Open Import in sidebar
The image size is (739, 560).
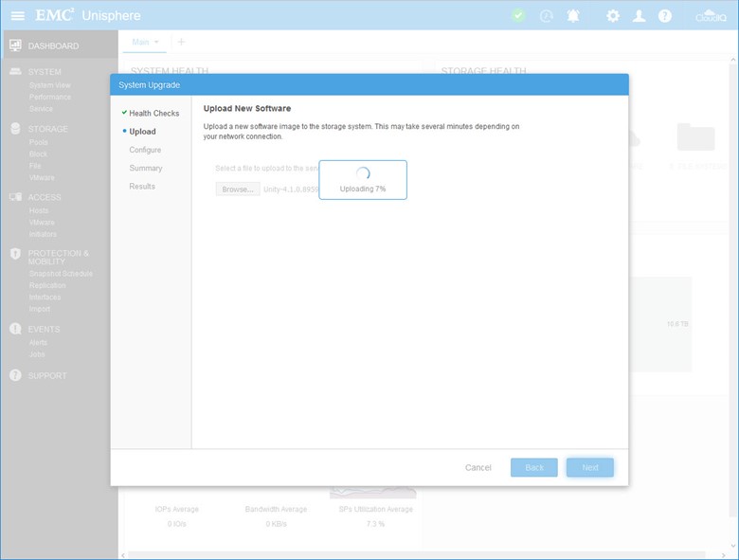point(40,309)
